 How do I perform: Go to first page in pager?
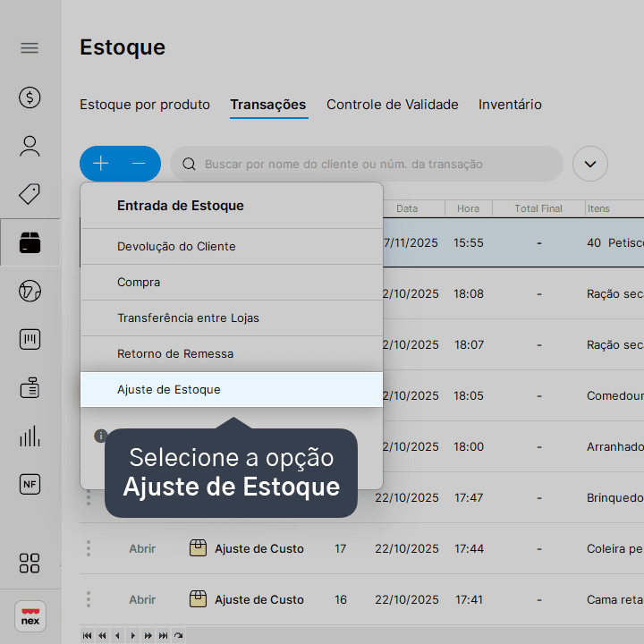point(87,635)
